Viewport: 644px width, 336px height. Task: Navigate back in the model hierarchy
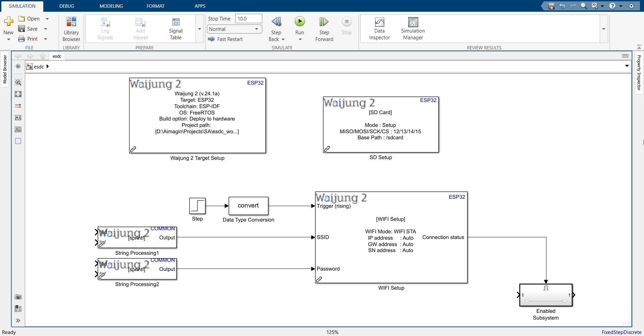pos(18,56)
